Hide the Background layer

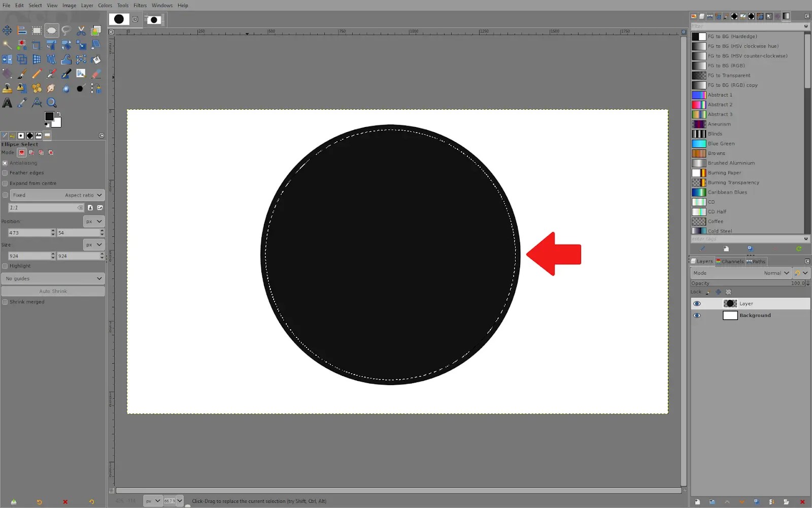tap(697, 315)
